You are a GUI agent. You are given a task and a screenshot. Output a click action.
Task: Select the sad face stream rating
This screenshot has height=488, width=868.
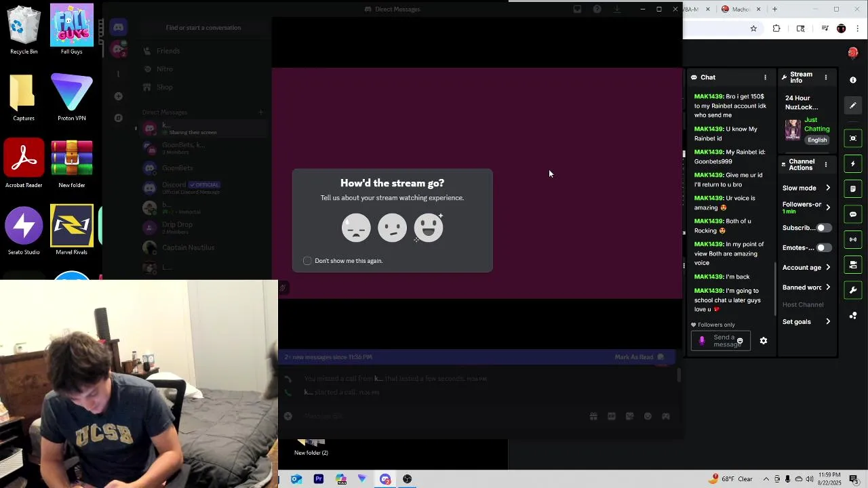[356, 228]
